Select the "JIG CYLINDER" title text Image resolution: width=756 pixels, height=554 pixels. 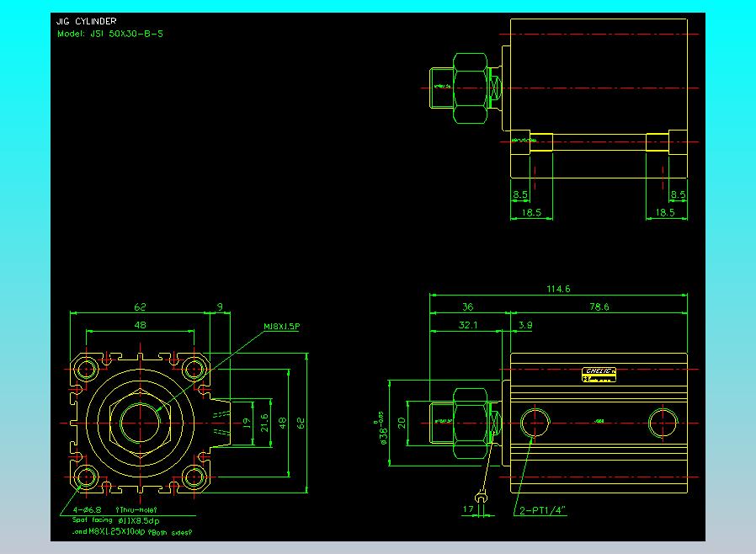[87, 21]
